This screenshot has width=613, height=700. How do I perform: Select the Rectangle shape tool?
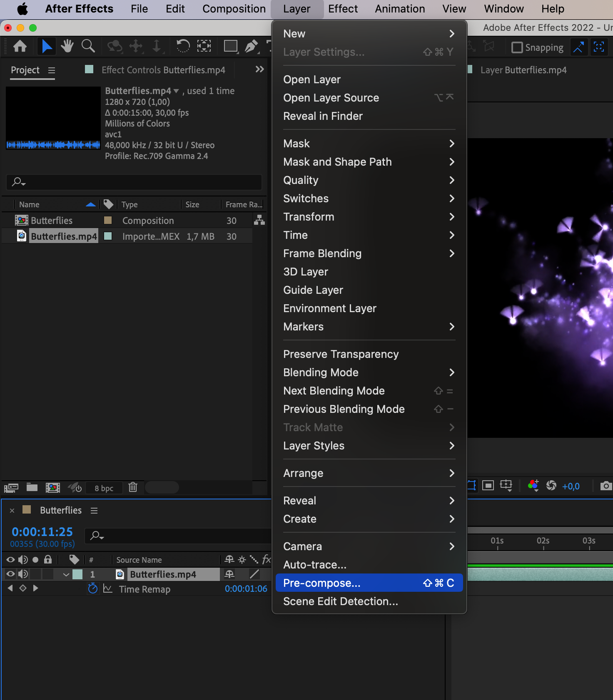[x=231, y=46]
